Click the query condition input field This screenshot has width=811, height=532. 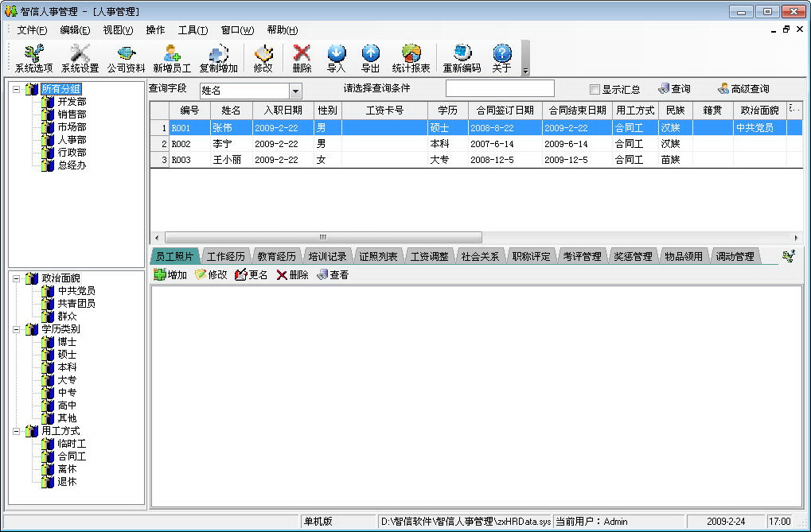pyautogui.click(x=500, y=88)
